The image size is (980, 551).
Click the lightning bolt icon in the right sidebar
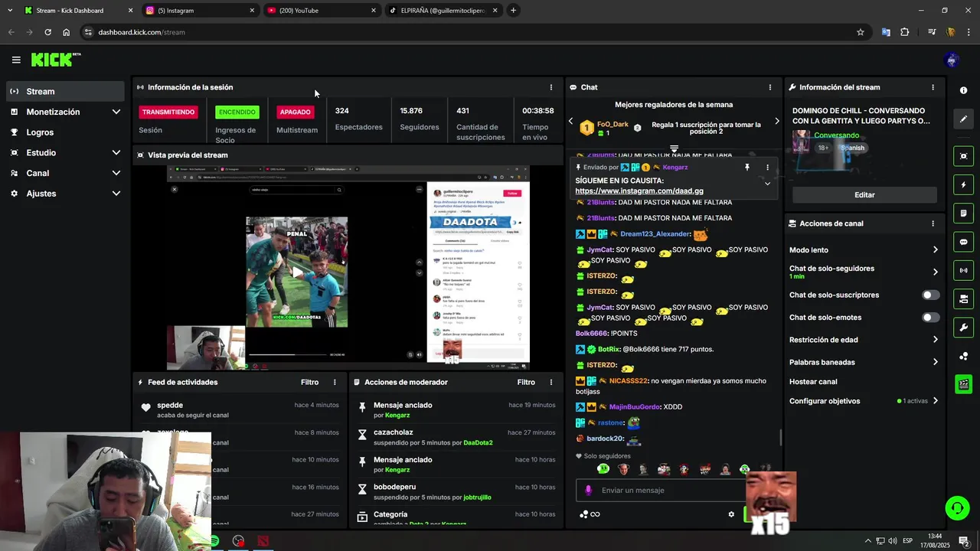963,184
